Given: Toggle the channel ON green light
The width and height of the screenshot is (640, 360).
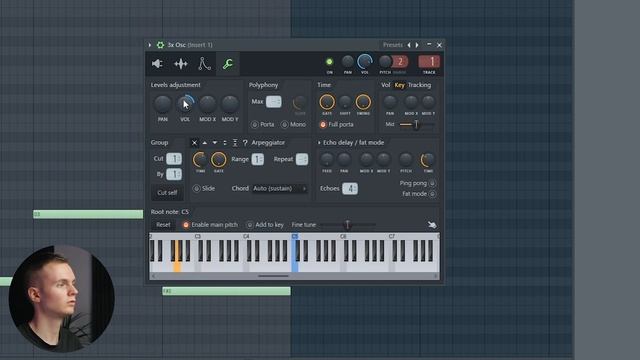Looking at the screenshot, I should coord(329,62).
